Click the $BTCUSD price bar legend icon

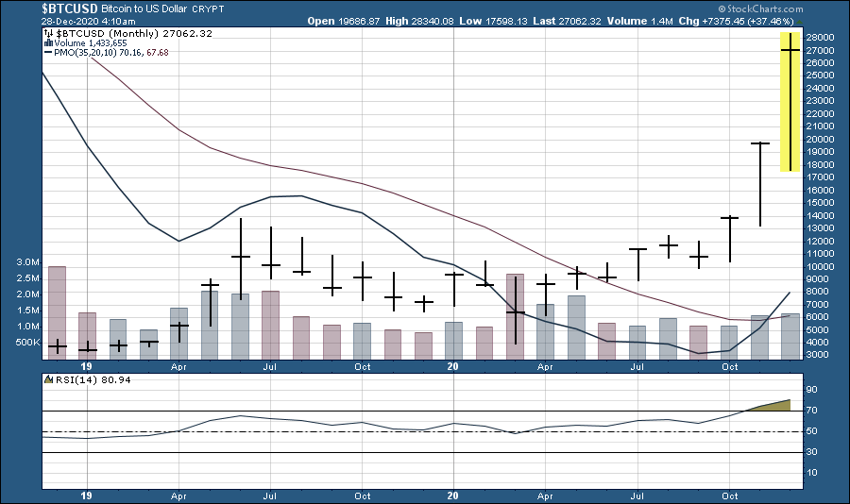click(x=48, y=32)
